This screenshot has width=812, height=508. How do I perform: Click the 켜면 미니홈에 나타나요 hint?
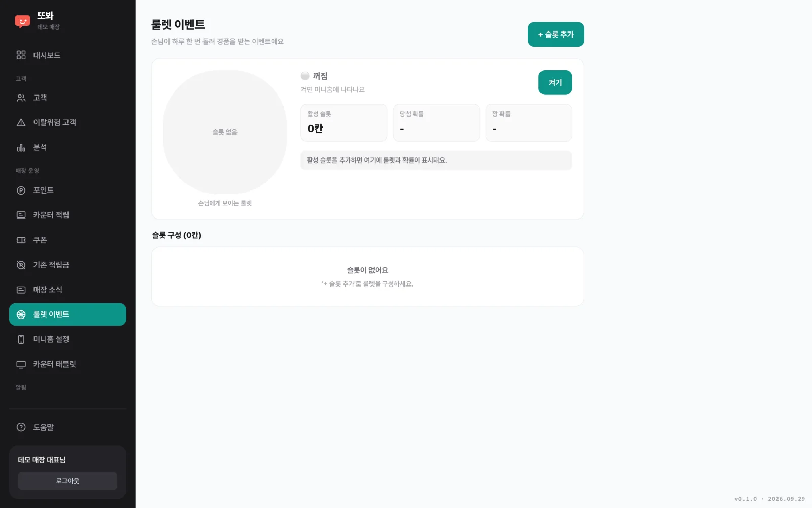click(x=333, y=89)
